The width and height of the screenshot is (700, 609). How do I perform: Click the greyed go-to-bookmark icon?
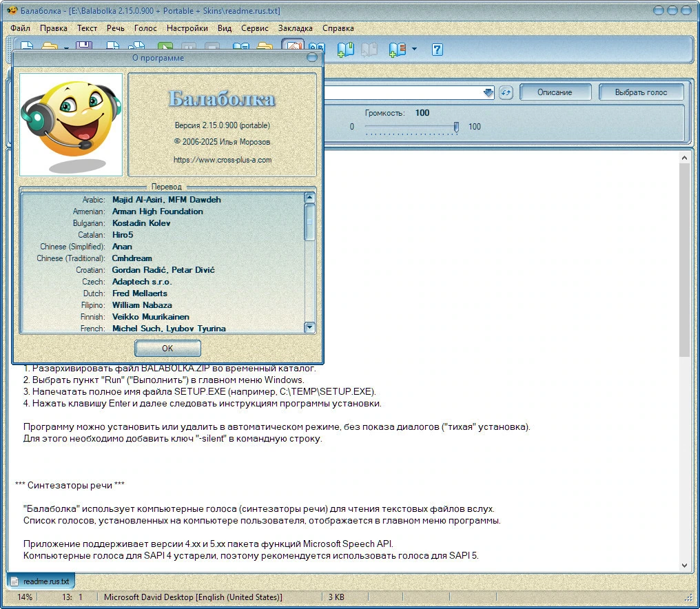369,49
